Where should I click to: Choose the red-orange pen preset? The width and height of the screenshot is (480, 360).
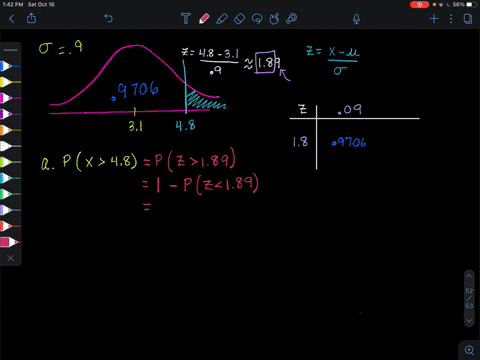[10, 226]
